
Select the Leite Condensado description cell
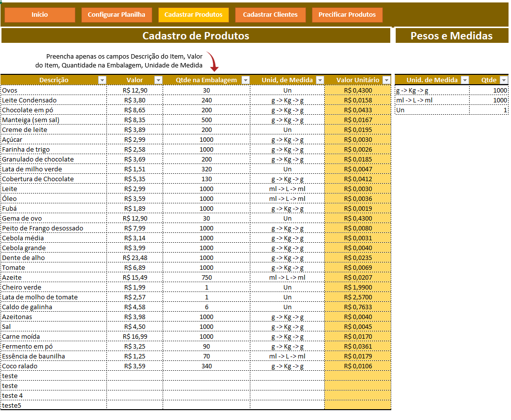53,100
